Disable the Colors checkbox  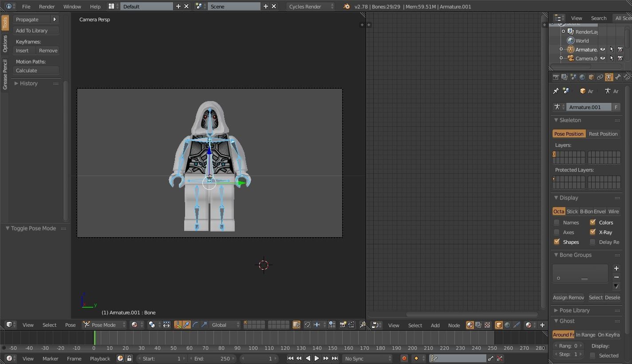pyautogui.click(x=592, y=223)
